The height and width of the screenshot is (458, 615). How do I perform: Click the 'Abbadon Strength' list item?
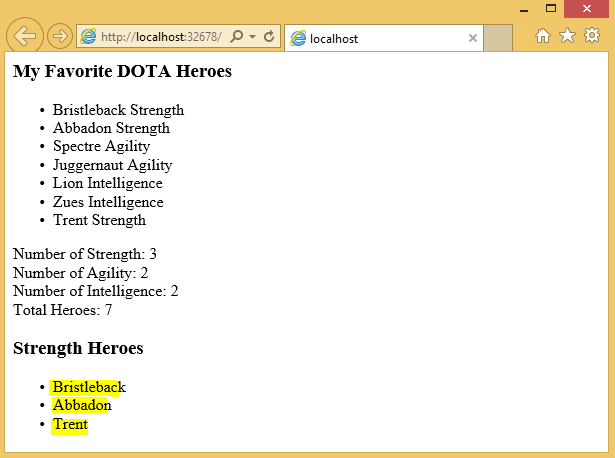click(x=111, y=128)
